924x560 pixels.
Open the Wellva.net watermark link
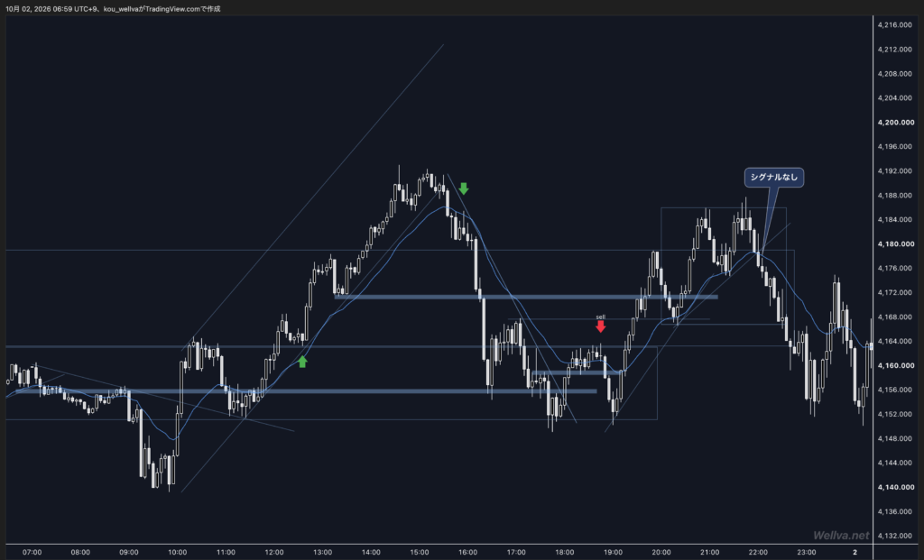pos(841,536)
